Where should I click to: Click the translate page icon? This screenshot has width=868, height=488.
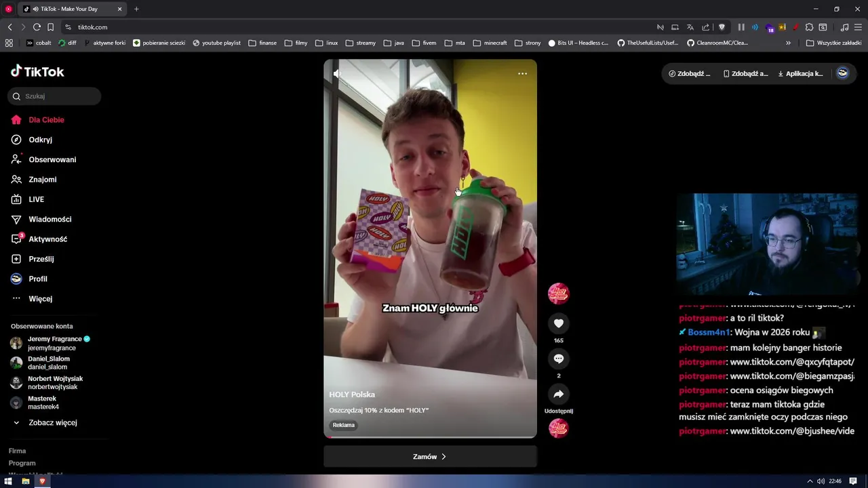point(690,27)
